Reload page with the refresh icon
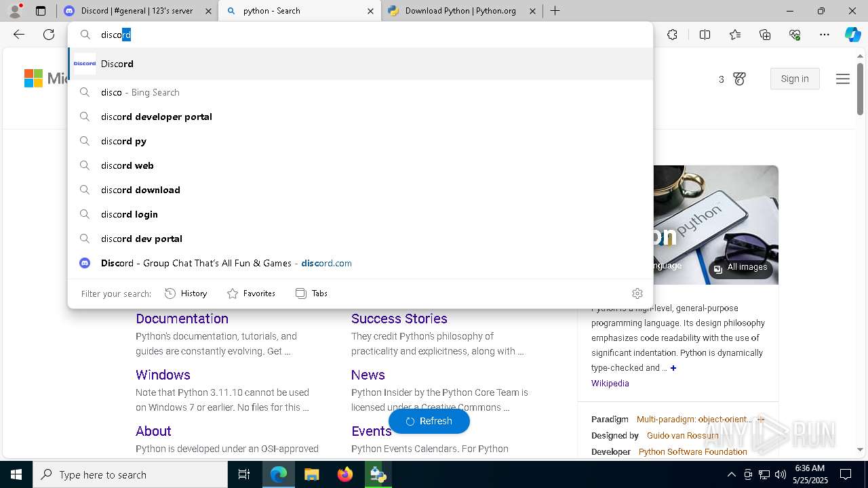This screenshot has width=868, height=488. point(49,35)
